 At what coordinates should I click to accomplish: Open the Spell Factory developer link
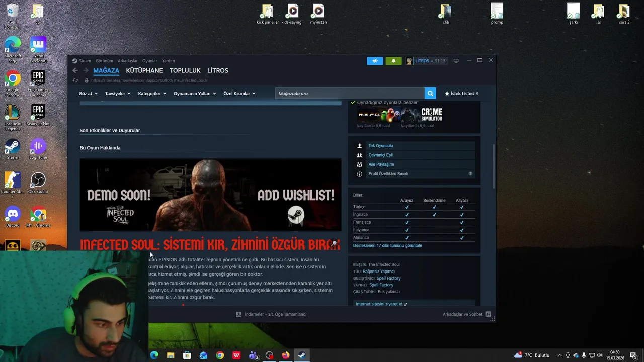point(388,278)
